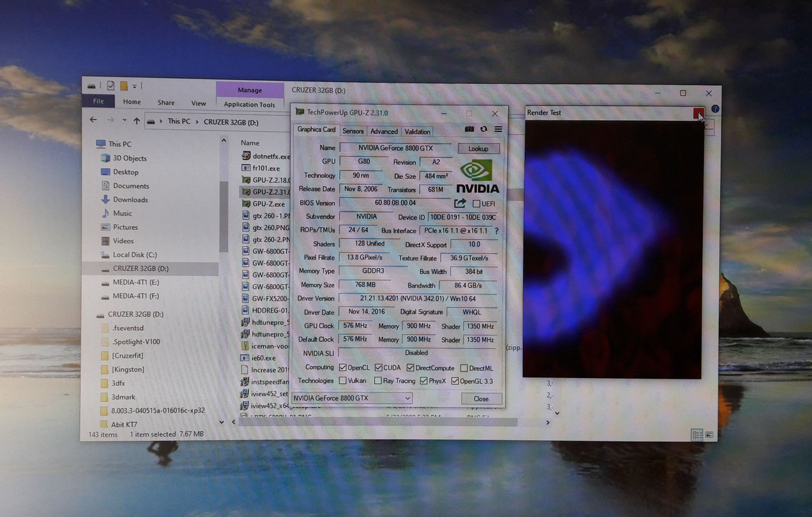Select the fr101.exe file

tap(261, 168)
